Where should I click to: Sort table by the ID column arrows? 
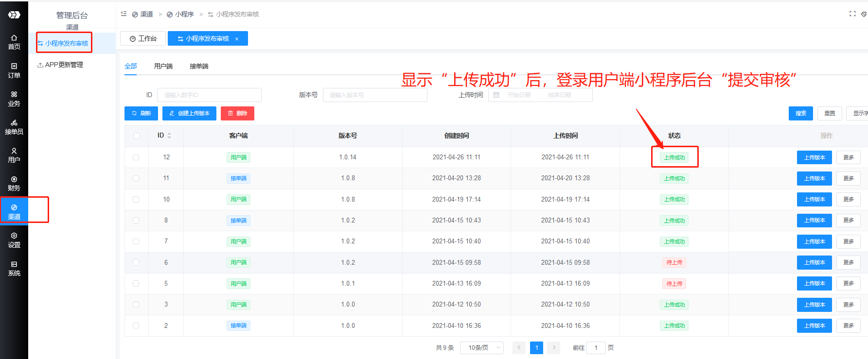169,136
